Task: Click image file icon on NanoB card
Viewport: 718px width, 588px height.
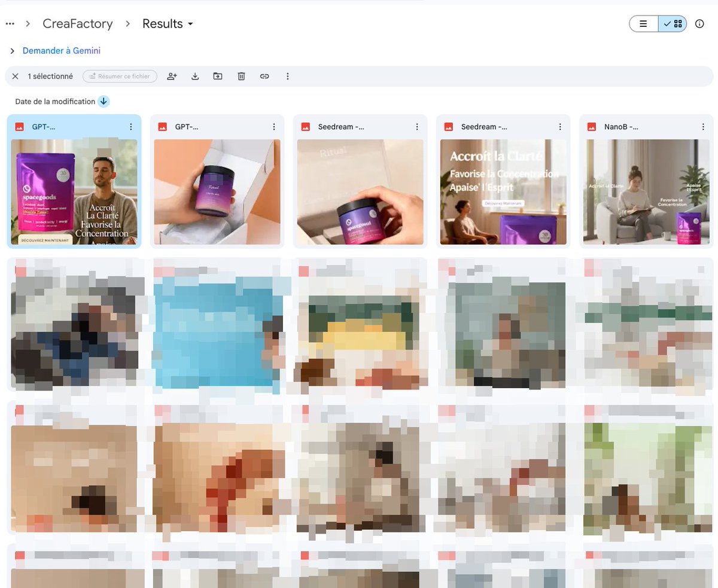Action: (x=592, y=127)
